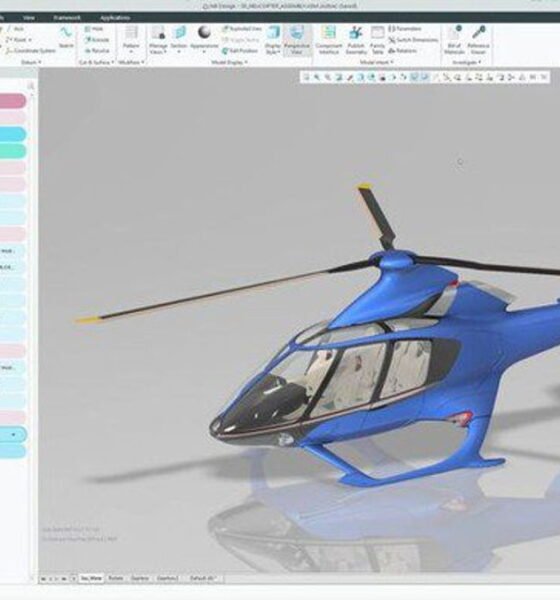Switch to the Default All view tab

[x=202, y=578]
